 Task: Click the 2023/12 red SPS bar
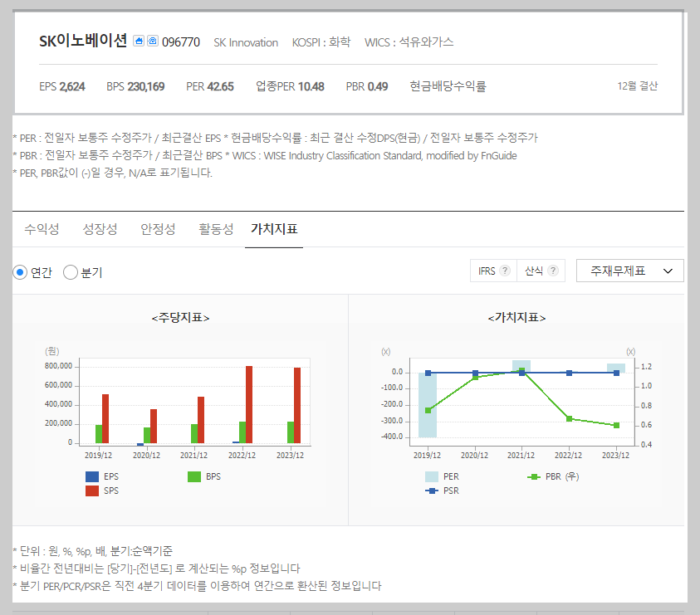[297, 405]
